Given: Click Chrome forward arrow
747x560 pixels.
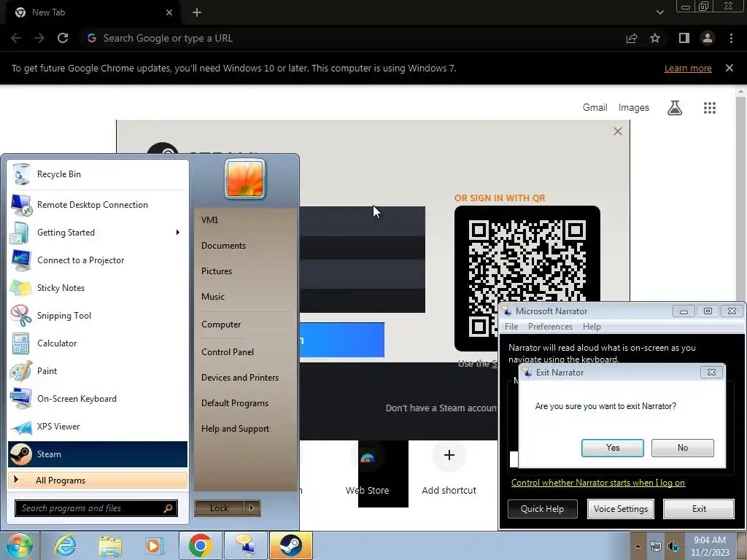Looking at the screenshot, I should click(39, 38).
